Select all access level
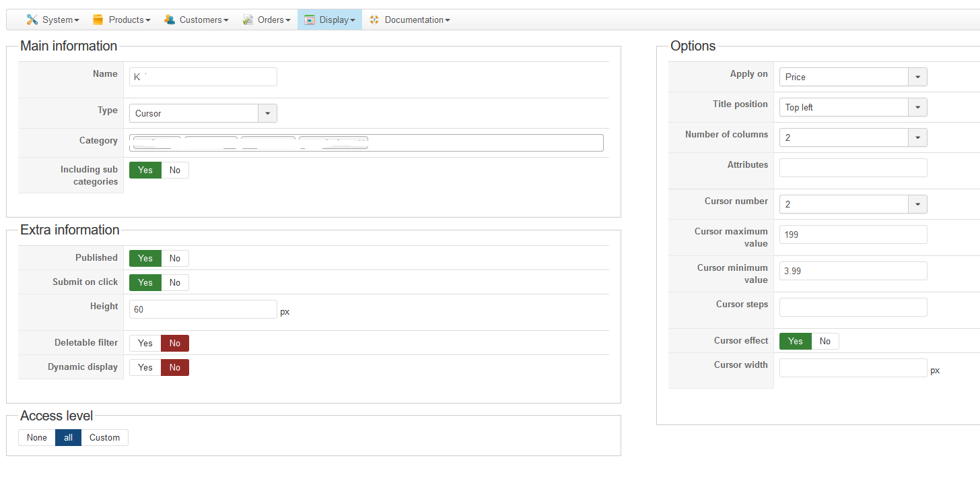The width and height of the screenshot is (980, 477). pyautogui.click(x=68, y=437)
